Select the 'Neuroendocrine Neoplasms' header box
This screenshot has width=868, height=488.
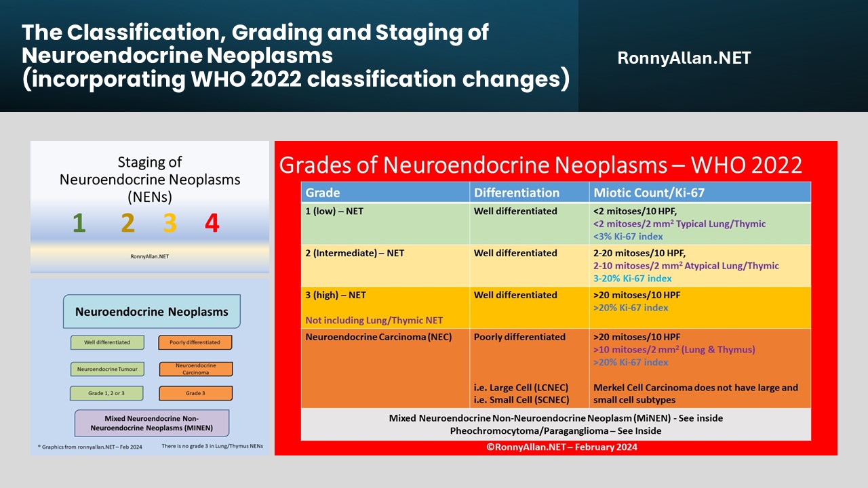point(151,311)
